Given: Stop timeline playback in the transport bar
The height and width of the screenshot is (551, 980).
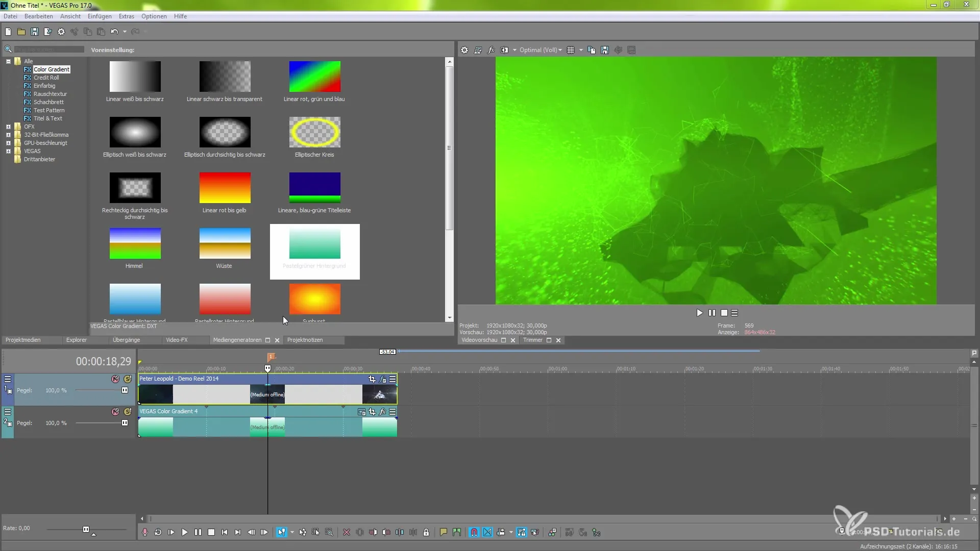Looking at the screenshot, I should pyautogui.click(x=211, y=532).
